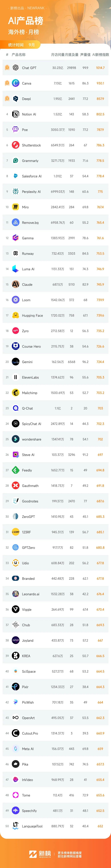Click the Canva logo icon

[x=15, y=83]
